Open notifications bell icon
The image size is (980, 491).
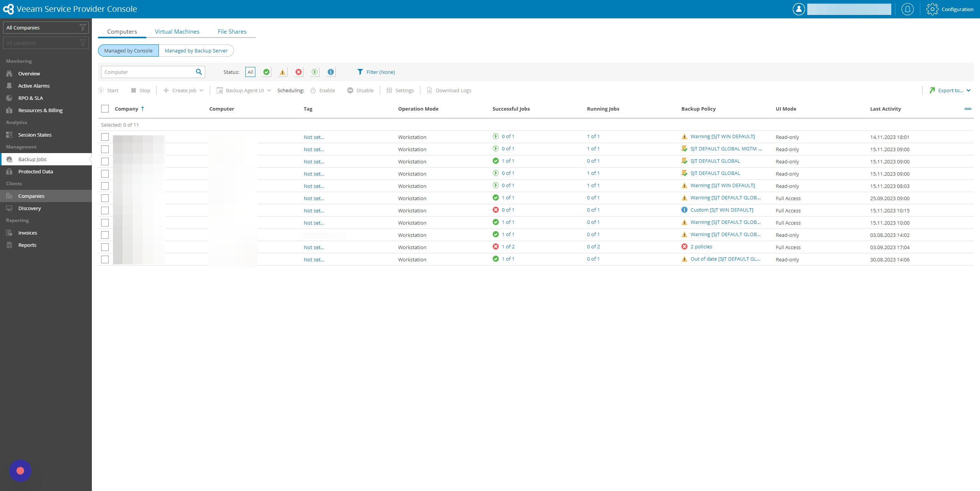907,9
